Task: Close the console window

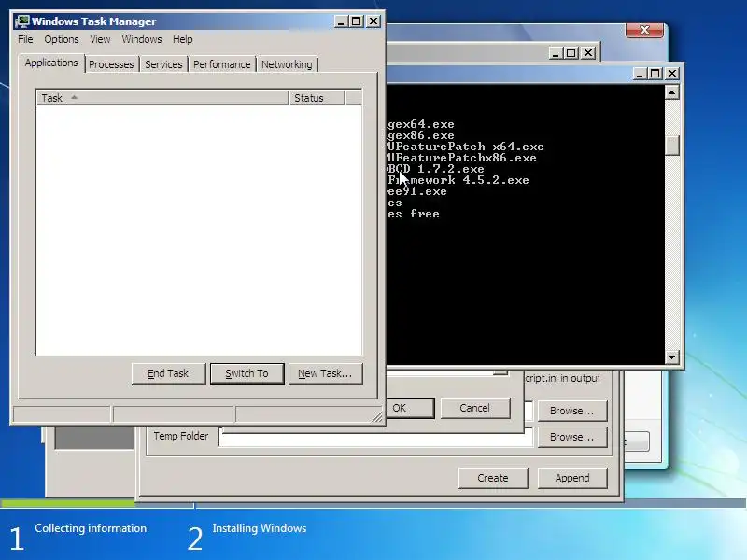Action: (x=672, y=74)
